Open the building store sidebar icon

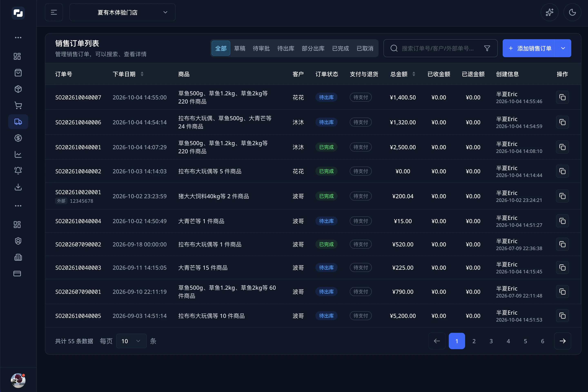[x=18, y=257]
